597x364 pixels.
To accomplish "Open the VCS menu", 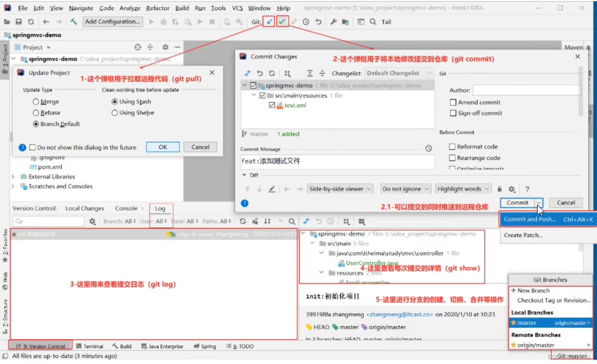I will click(237, 8).
